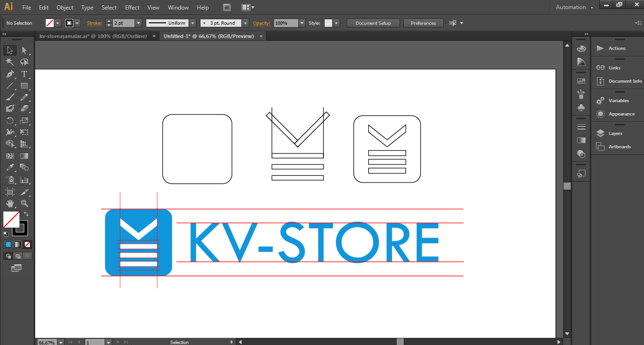Select the Blend tool
The height and width of the screenshot is (345, 644).
[24, 167]
